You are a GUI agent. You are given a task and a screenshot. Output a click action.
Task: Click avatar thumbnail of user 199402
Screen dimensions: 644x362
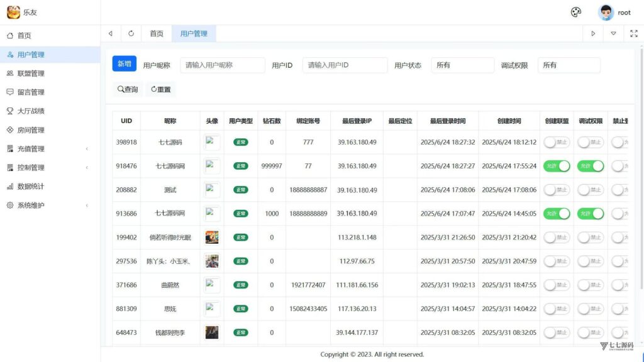pos(212,237)
